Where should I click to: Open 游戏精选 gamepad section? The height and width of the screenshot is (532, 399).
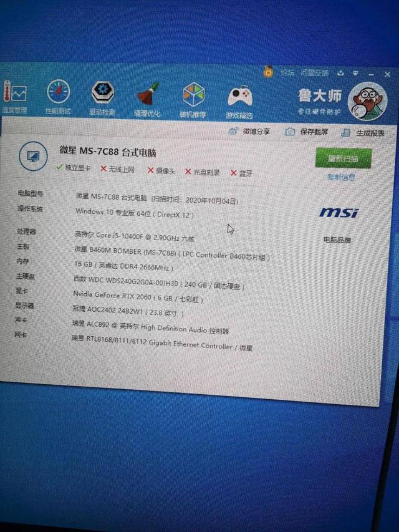(x=239, y=102)
